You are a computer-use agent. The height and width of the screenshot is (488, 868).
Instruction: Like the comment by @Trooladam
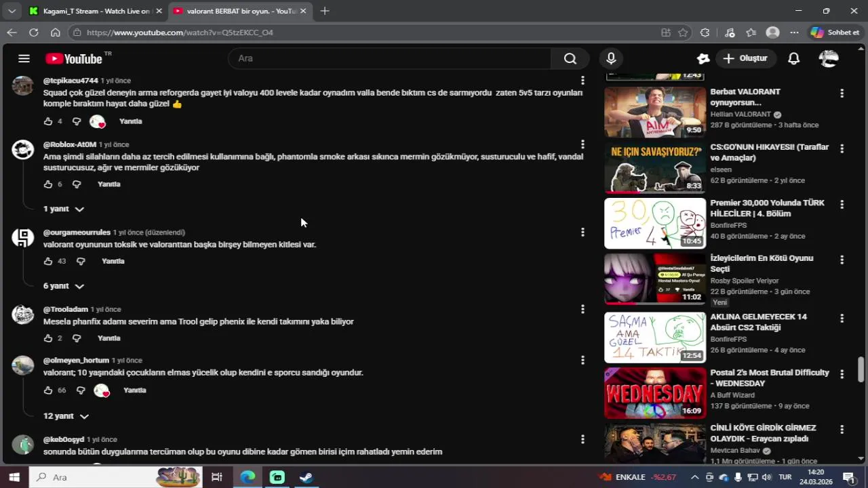[x=48, y=338]
